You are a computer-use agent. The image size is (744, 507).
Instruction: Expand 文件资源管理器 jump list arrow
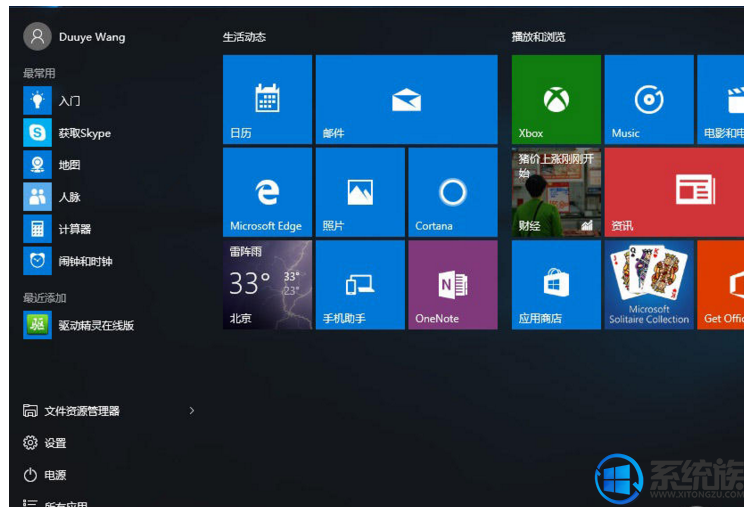point(192,411)
